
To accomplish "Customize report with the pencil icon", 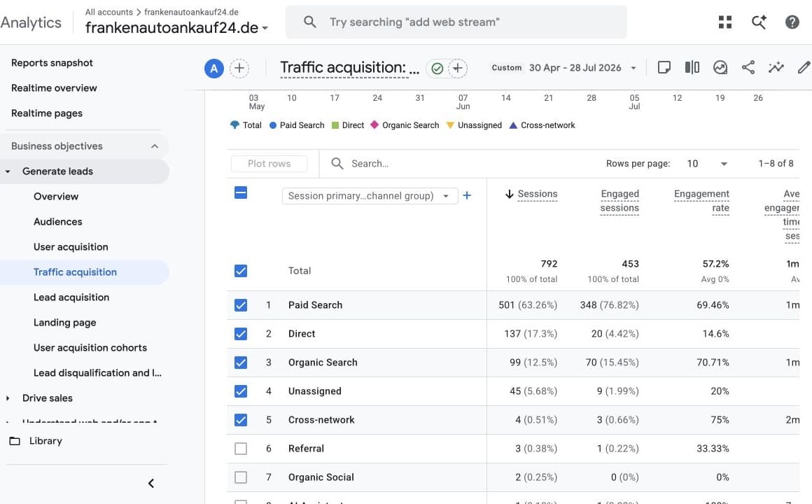I will (x=804, y=67).
